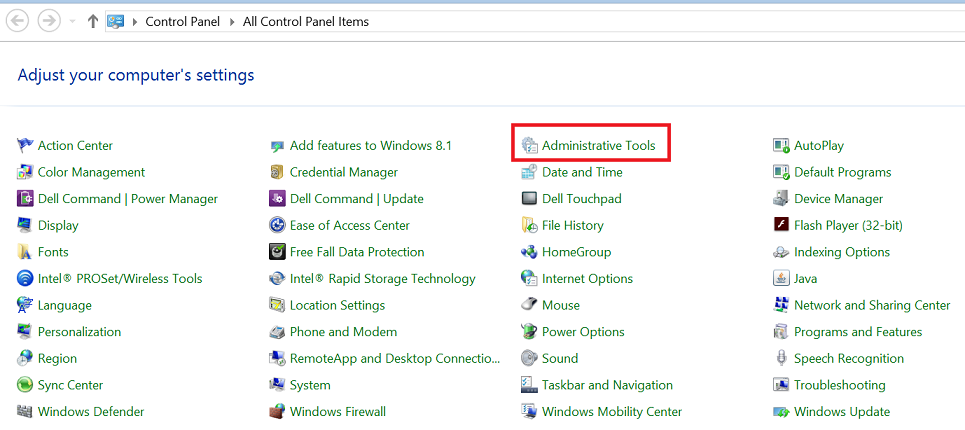Open the Intel Rapid Storage Technology icon
The width and height of the screenshot is (965, 430).
point(277,279)
